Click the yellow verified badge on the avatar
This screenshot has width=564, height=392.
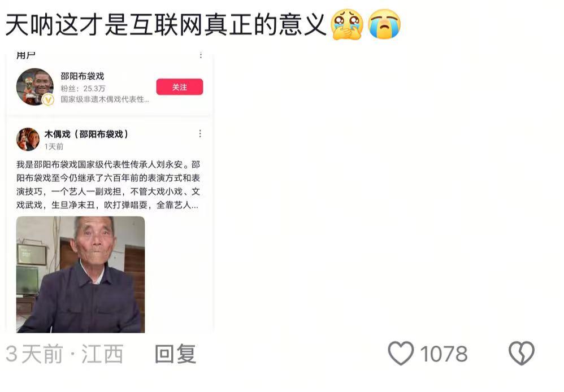48,99
